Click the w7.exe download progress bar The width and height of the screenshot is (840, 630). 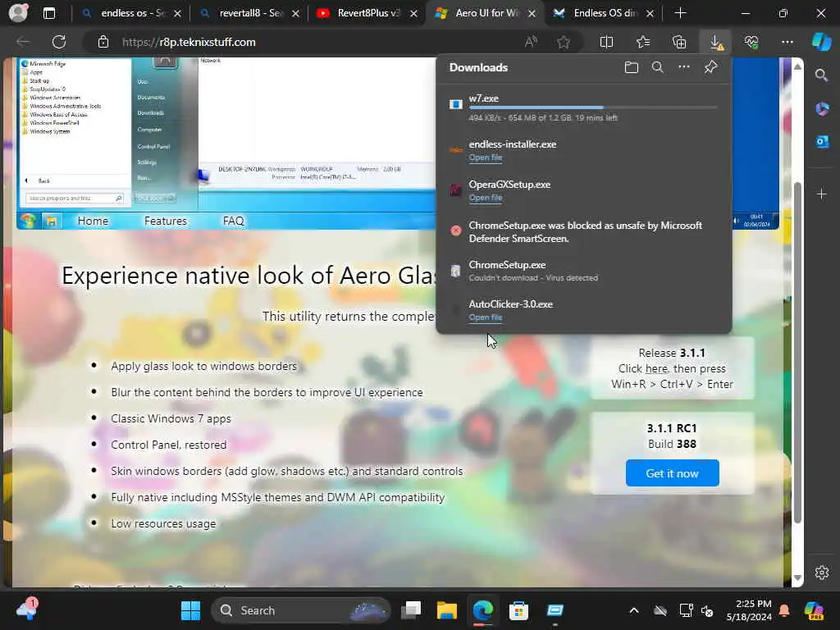(x=592, y=107)
